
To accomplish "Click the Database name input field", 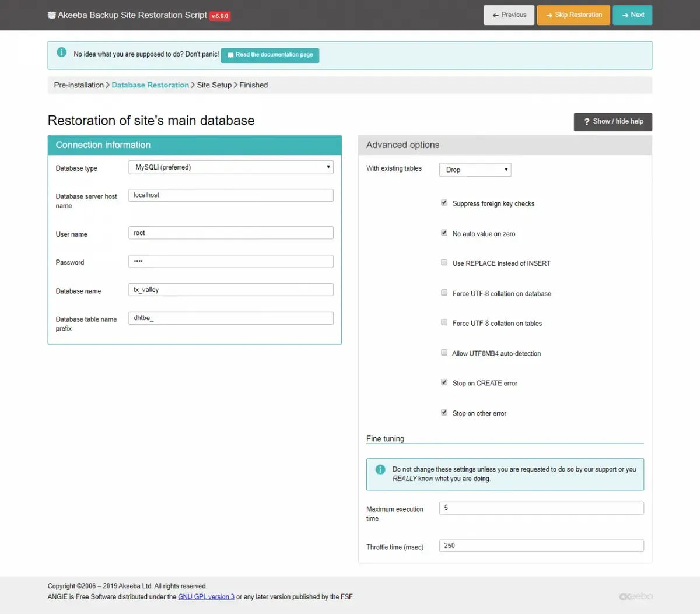I will coord(231,290).
